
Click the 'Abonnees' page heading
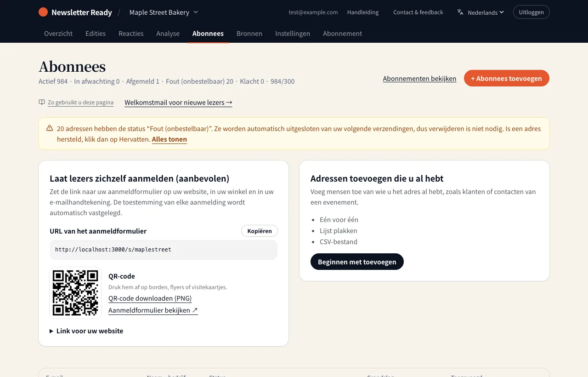pos(72,67)
